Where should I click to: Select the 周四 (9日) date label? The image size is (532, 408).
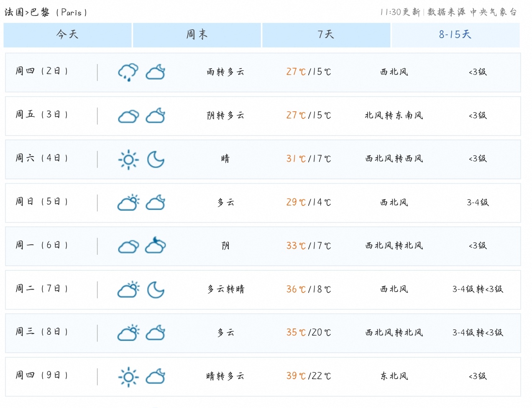pos(42,375)
